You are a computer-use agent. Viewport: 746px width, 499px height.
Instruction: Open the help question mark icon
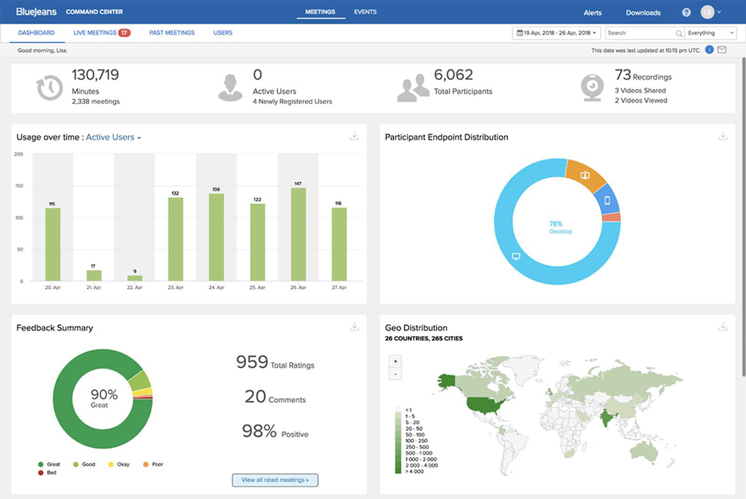686,13
